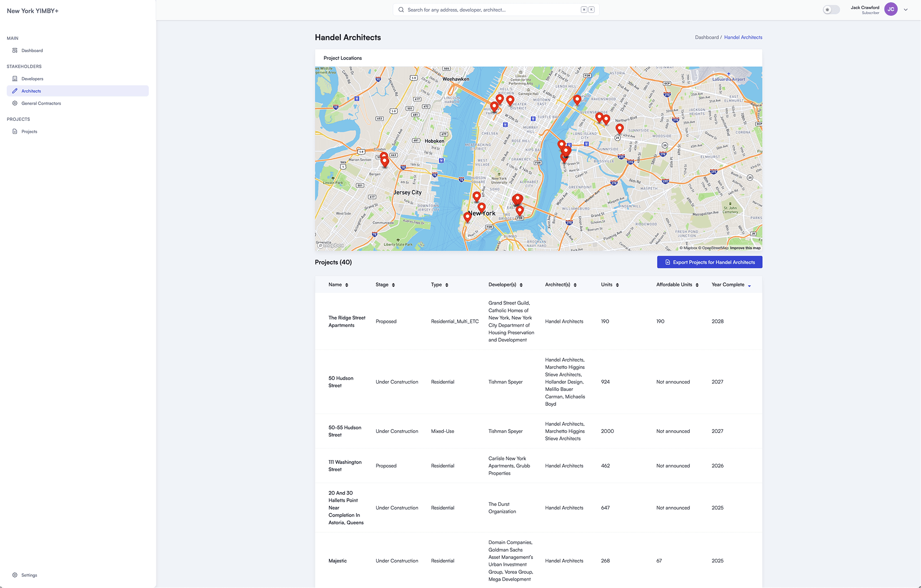Click the sort chevrons on Stage column

393,284
